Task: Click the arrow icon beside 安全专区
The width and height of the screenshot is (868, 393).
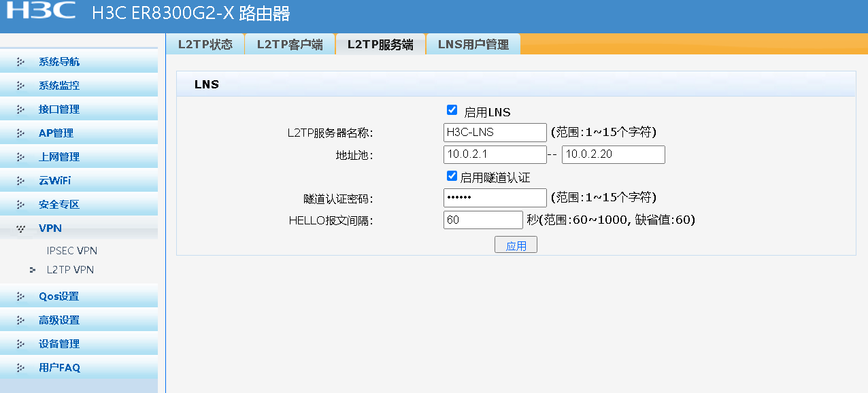Action: coord(21,205)
